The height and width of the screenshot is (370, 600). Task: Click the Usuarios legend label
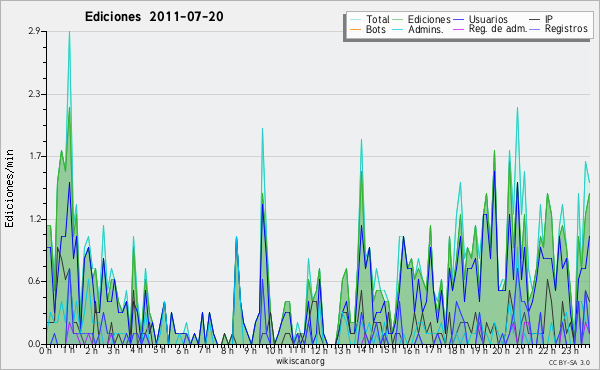point(488,19)
